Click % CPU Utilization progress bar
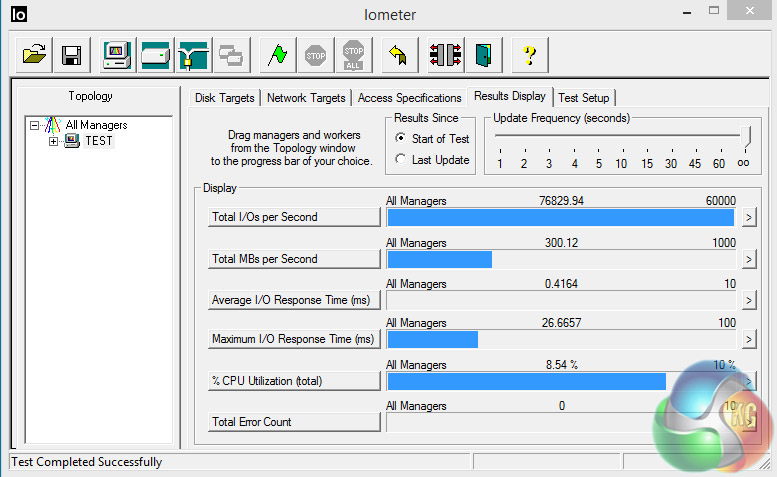This screenshot has width=777, height=477. [561, 381]
